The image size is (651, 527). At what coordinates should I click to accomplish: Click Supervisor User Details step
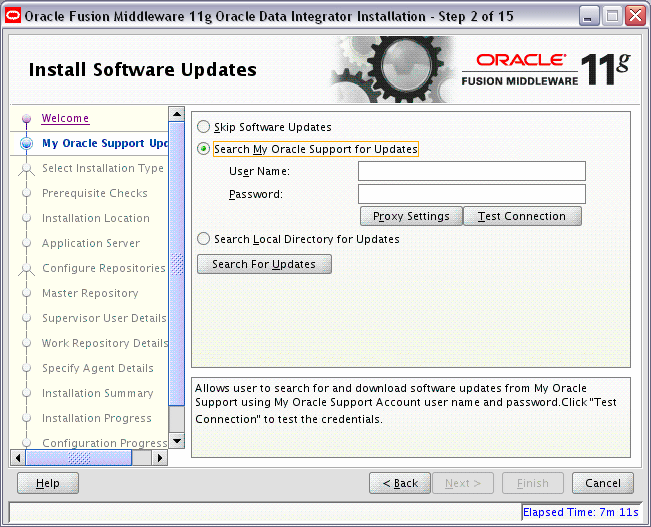[104, 318]
